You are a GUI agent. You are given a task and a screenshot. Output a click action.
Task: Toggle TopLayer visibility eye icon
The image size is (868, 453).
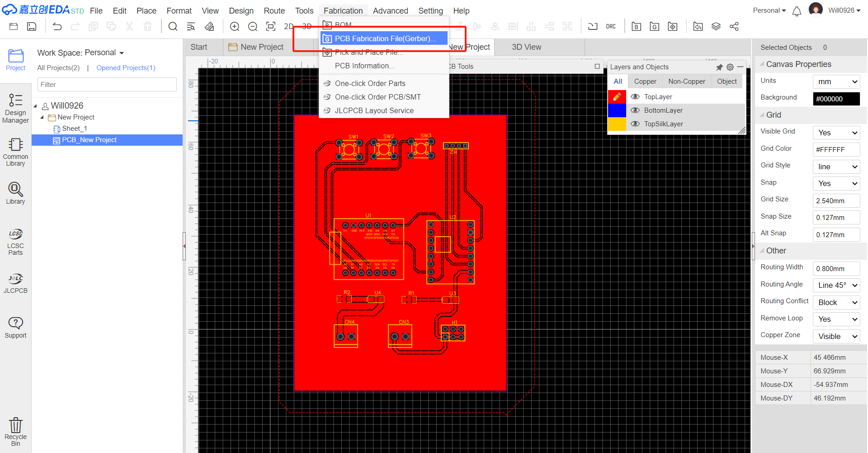(x=635, y=97)
